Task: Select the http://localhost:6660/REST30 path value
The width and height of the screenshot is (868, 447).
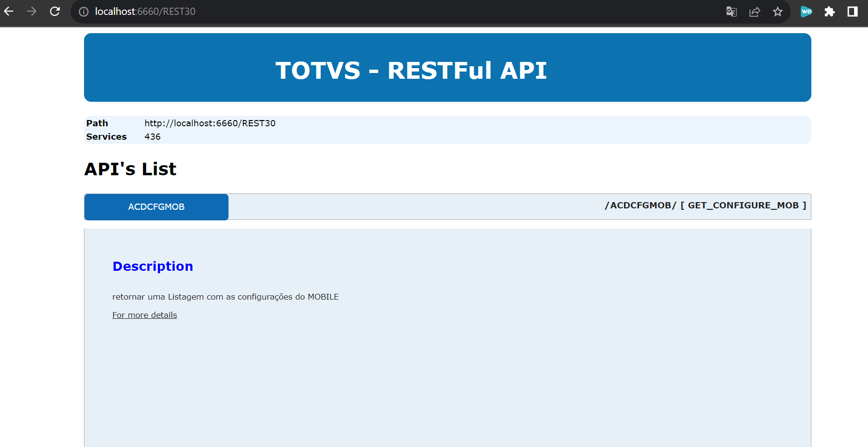Action: click(x=210, y=123)
